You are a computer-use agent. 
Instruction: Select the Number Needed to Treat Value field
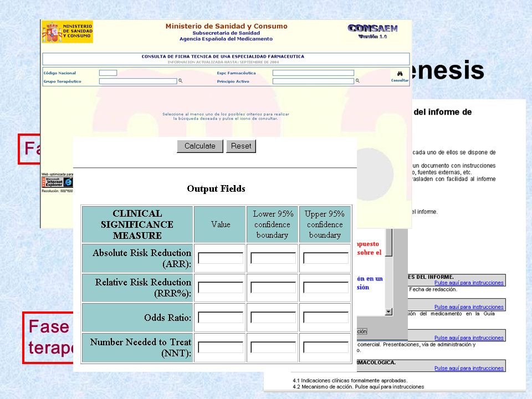click(x=221, y=347)
